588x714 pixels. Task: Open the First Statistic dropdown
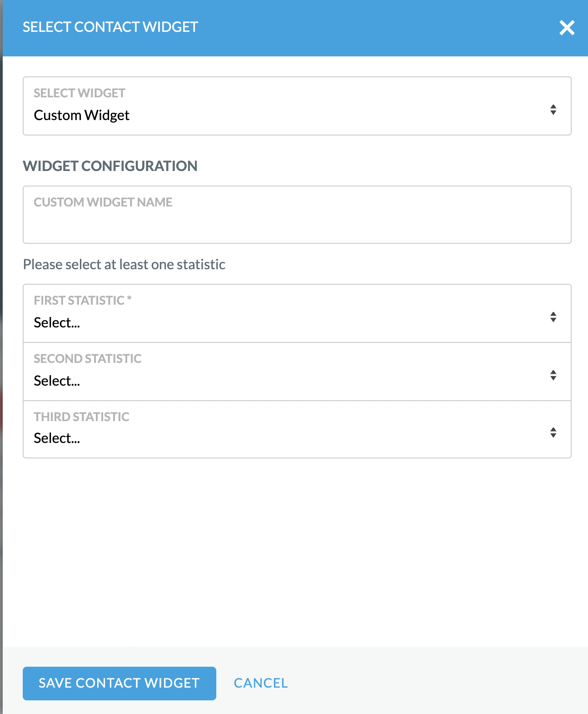(x=297, y=313)
